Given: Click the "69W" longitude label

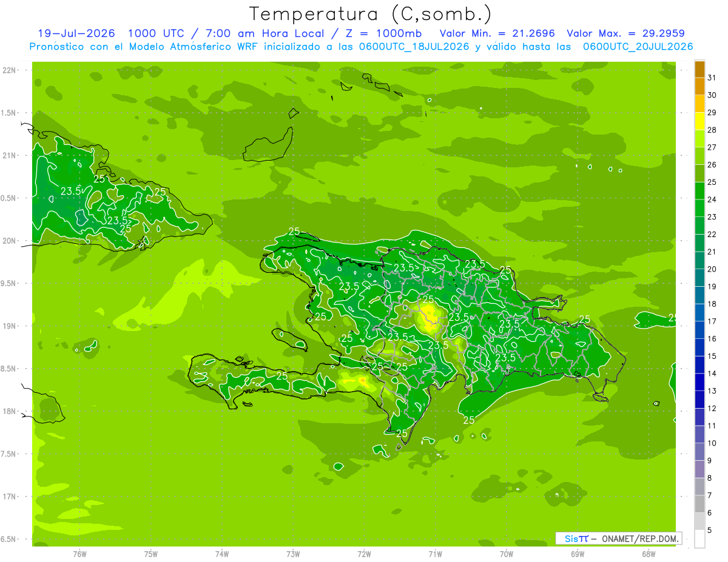Looking at the screenshot, I should click(x=578, y=554).
